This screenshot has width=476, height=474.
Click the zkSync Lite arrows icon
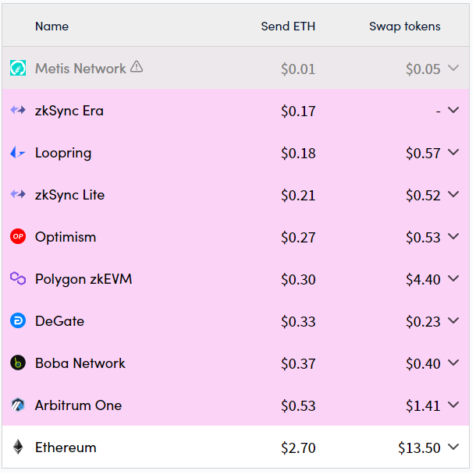point(18,194)
